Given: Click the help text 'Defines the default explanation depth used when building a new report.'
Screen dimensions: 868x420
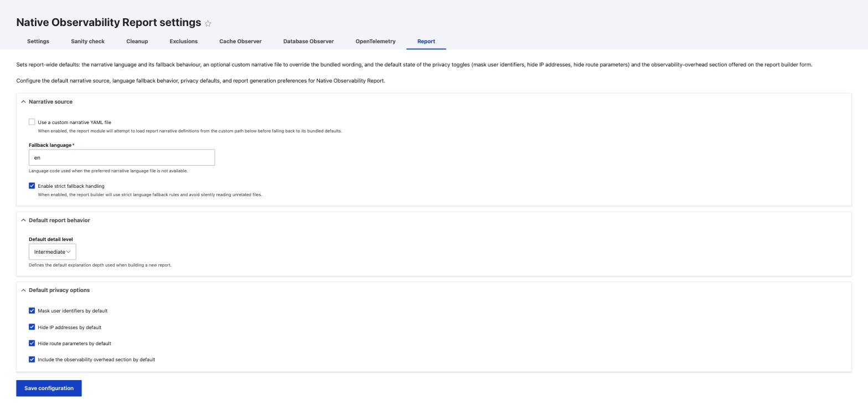Looking at the screenshot, I should coord(100,265).
